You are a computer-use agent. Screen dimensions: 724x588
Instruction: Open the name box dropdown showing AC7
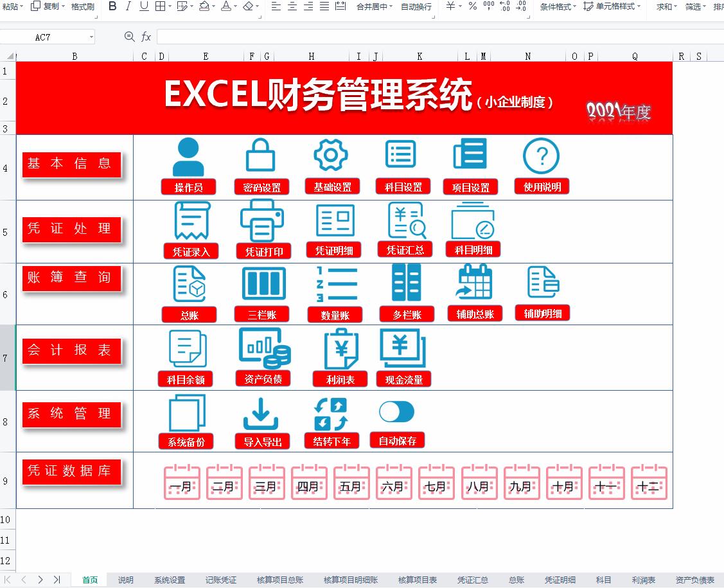click(x=90, y=37)
